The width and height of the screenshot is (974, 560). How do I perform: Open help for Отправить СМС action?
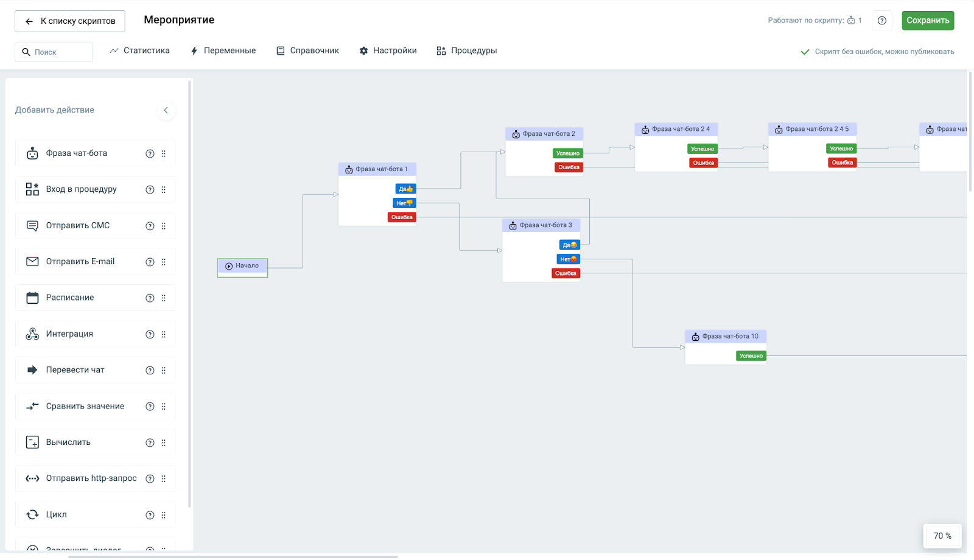coord(150,226)
